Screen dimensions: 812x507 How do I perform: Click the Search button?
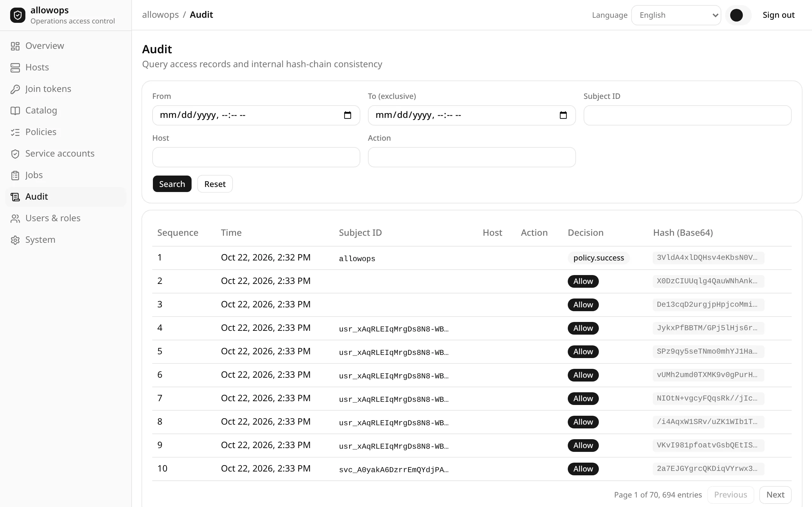[172, 184]
